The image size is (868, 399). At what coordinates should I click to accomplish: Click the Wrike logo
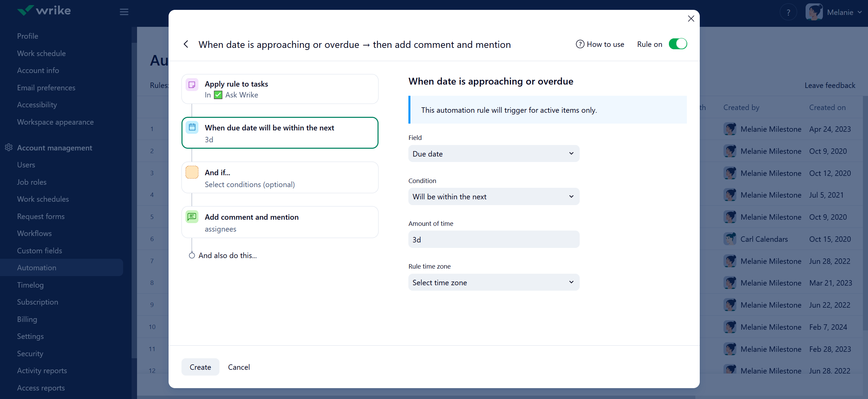(44, 11)
